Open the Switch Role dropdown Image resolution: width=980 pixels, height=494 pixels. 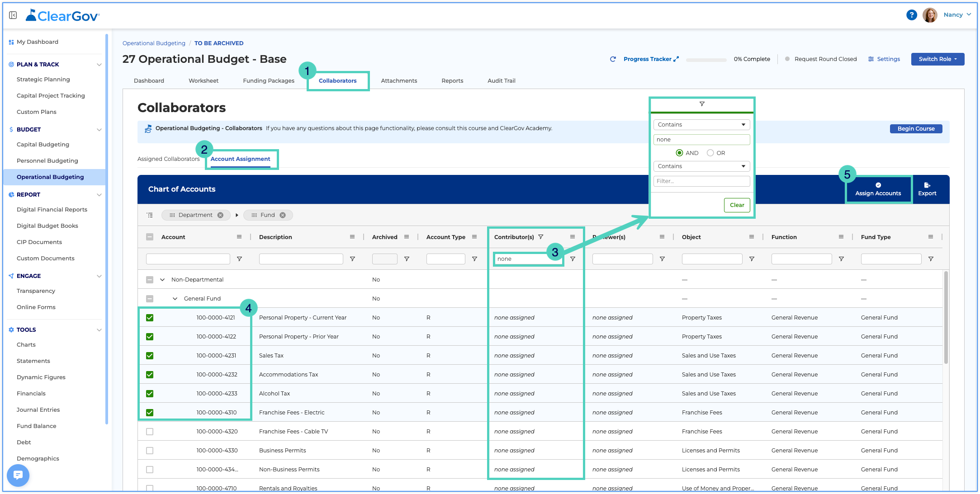(x=937, y=59)
